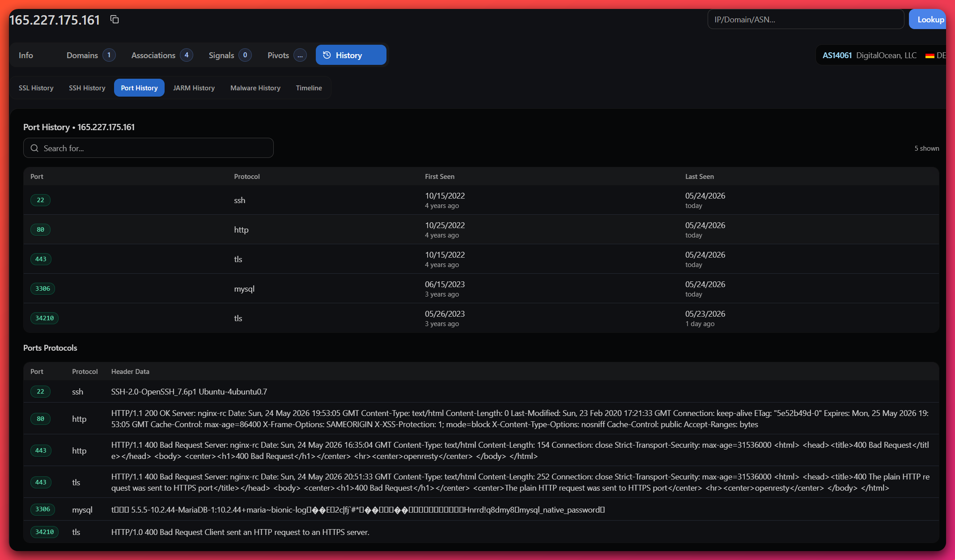Screen dimensions: 955x560
Task: Click the AS14061 ASN link
Action: pyautogui.click(x=837, y=55)
